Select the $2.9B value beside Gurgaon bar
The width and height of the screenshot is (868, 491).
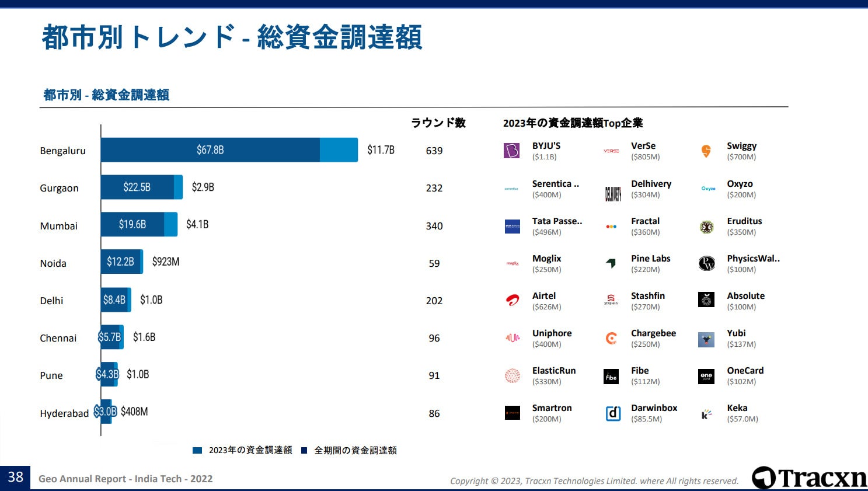(x=203, y=187)
